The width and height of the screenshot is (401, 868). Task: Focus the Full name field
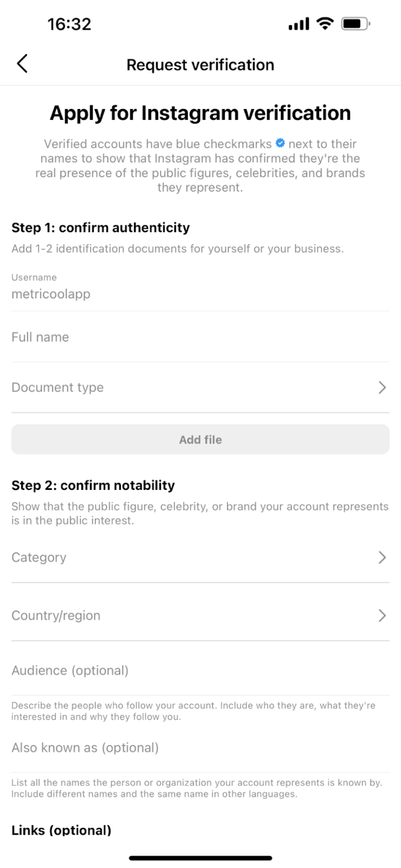pos(200,337)
